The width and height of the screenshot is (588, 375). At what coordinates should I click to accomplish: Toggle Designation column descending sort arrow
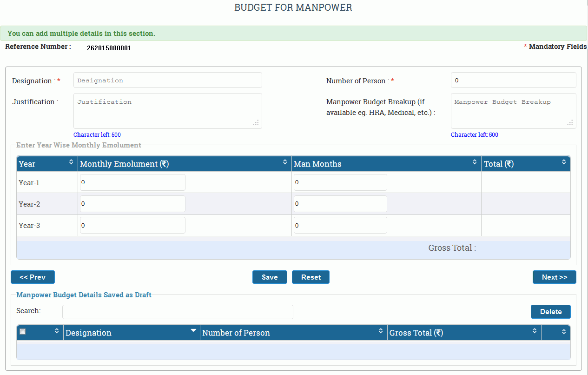(193, 330)
